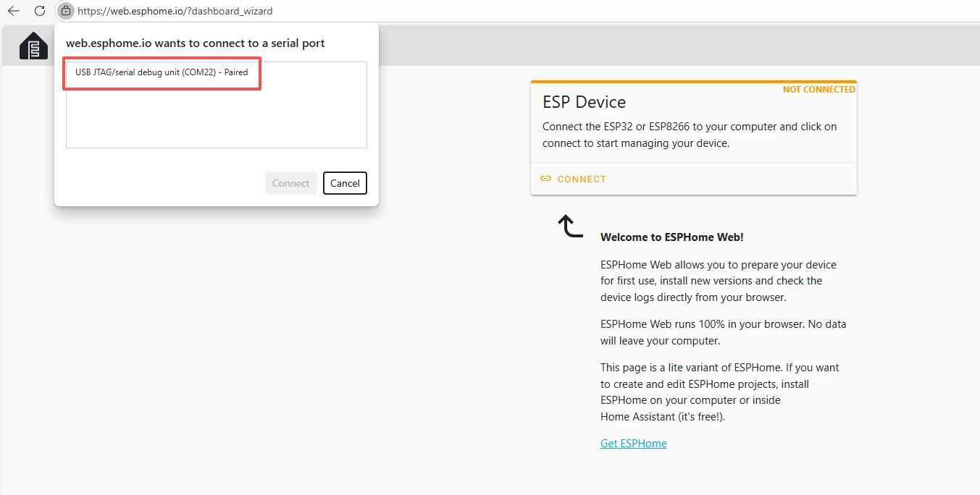Click the Welcome to ESPHome Web! heading

click(671, 237)
